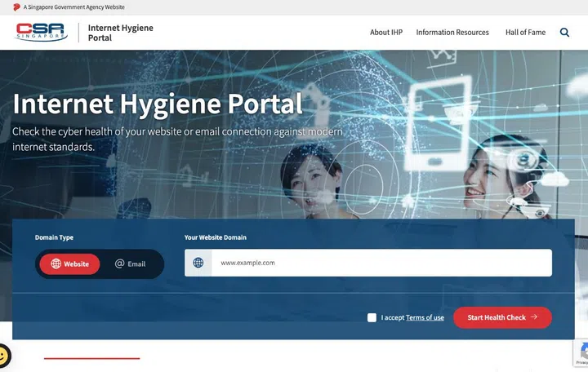Tick the I accept Terms checkbox
This screenshot has height=372, width=588.
coord(372,317)
